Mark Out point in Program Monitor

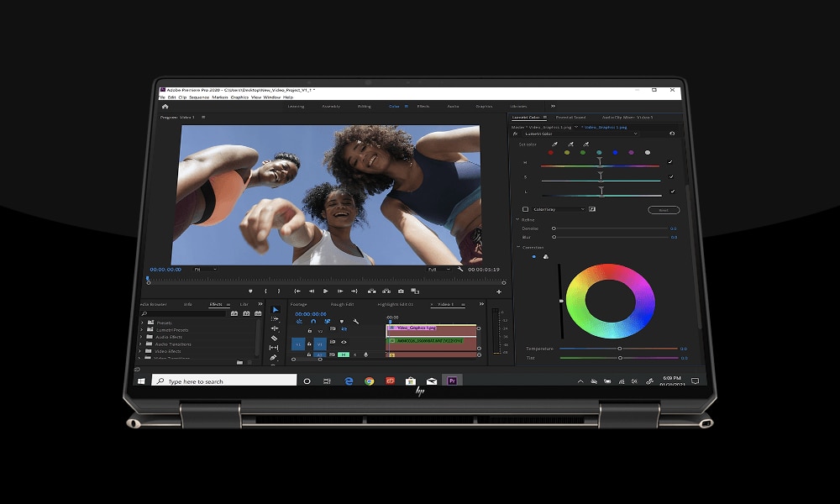pyautogui.click(x=279, y=291)
